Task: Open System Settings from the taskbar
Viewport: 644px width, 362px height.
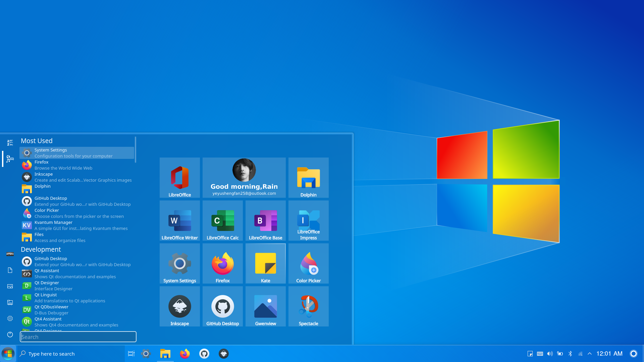Action: (x=146, y=354)
